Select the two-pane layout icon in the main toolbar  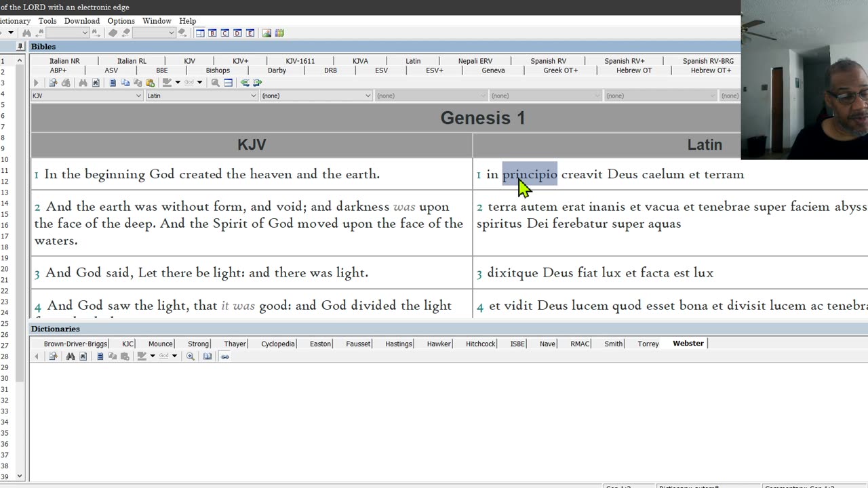pyautogui.click(x=200, y=33)
